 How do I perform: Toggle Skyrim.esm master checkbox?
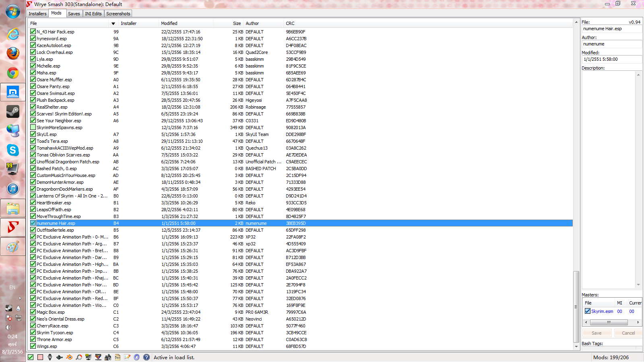588,311
